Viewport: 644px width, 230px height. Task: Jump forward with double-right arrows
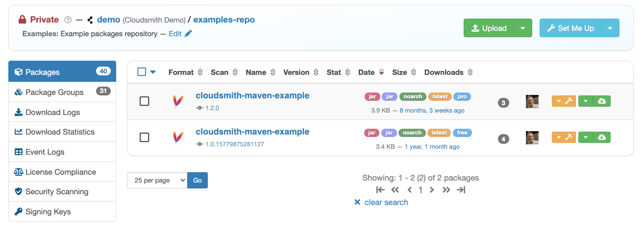[446, 190]
